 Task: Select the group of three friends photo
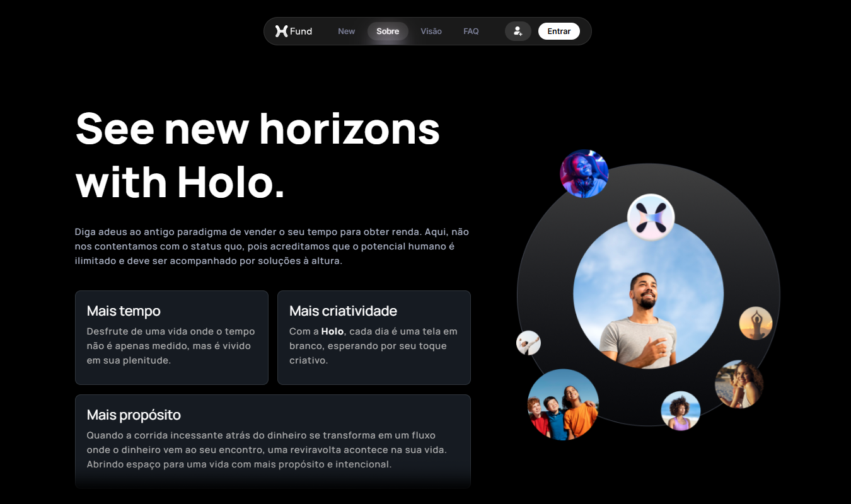coord(563,404)
